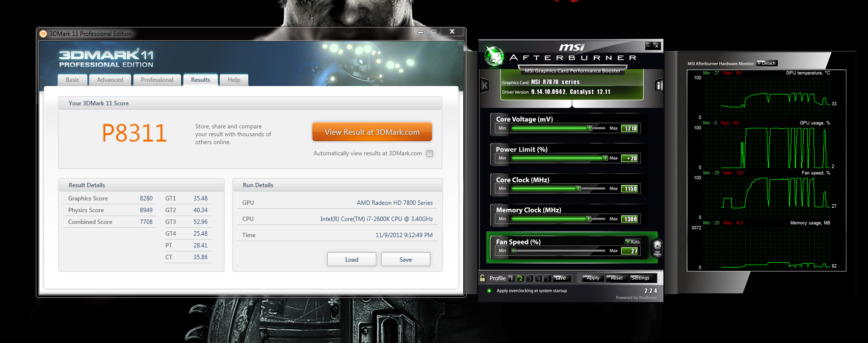The image size is (868, 343).
Task: Open the Advanced tab in 3DMark
Action: pos(110,80)
